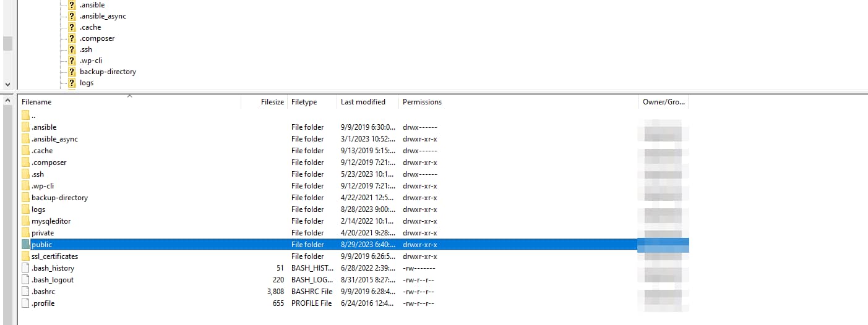
Task: Click the .wp-cli folder icon in file list
Action: [25, 186]
